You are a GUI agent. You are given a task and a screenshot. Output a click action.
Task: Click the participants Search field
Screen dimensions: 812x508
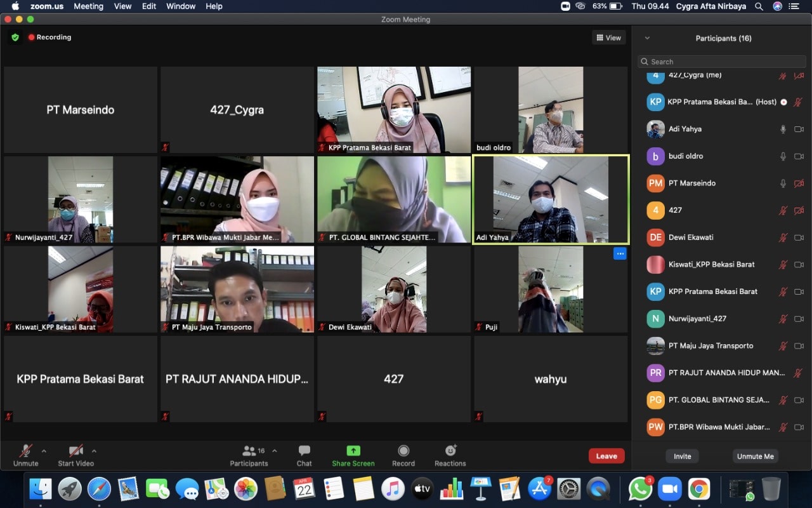[723, 62]
